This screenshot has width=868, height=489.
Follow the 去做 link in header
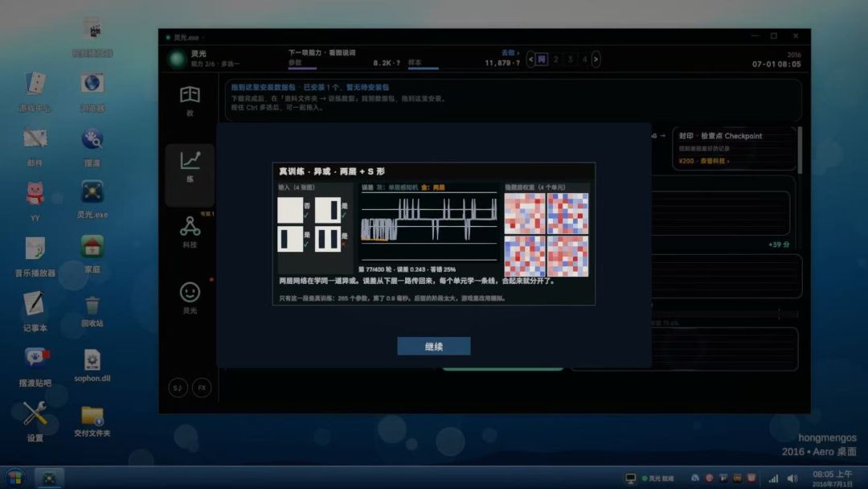tap(510, 52)
